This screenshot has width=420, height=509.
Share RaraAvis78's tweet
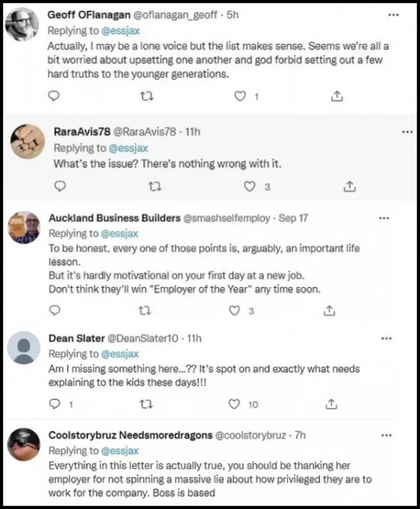click(348, 187)
